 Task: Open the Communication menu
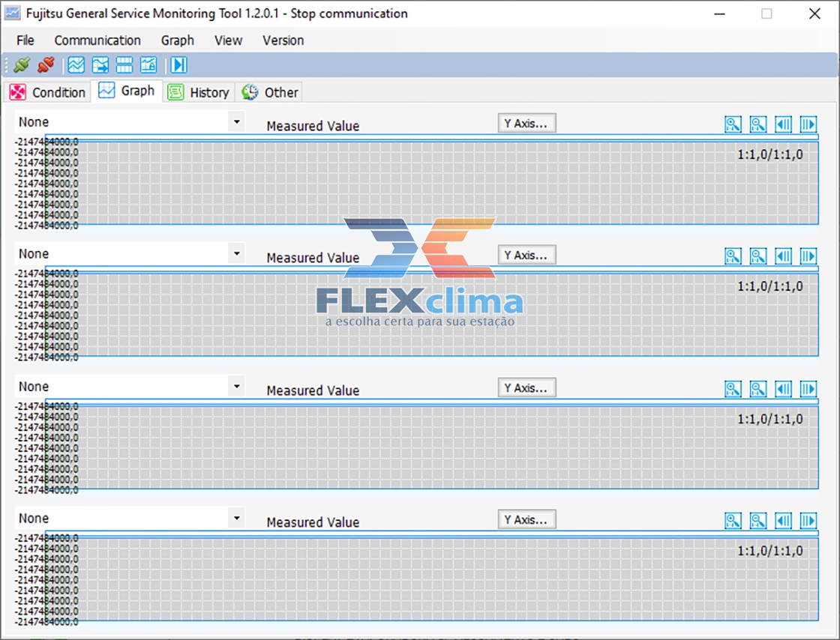[x=97, y=40]
